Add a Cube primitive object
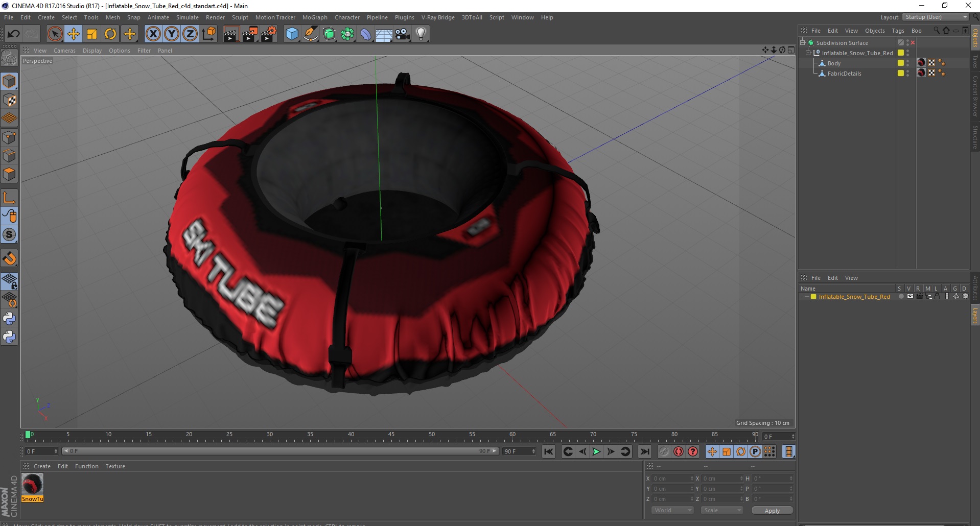Image resolution: width=980 pixels, height=526 pixels. 292,34
